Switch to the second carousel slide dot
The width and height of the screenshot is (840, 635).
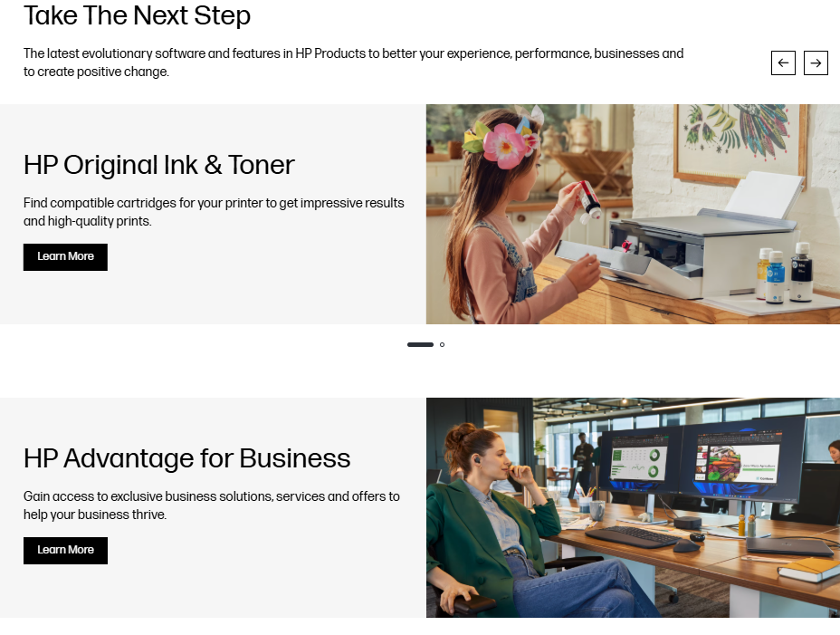tap(442, 344)
